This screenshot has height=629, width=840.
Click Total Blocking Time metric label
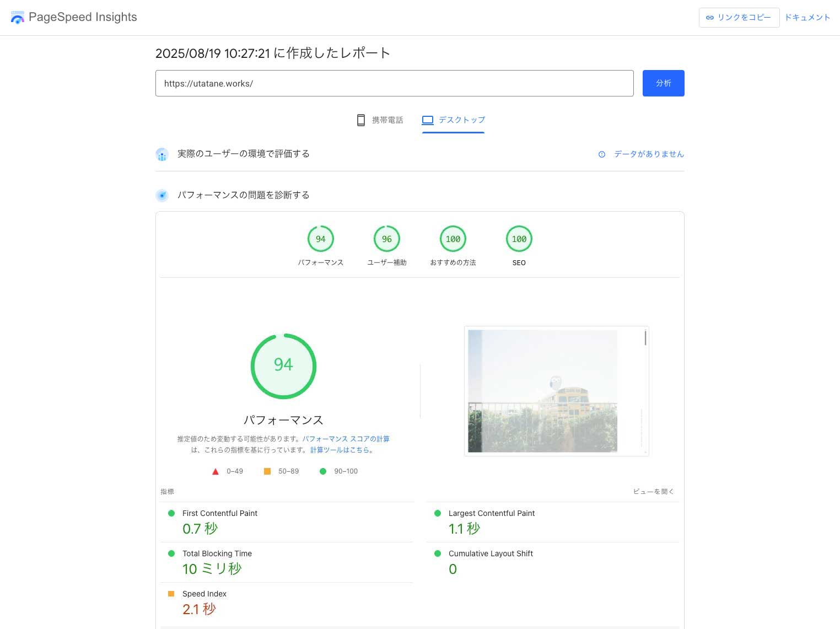(217, 553)
